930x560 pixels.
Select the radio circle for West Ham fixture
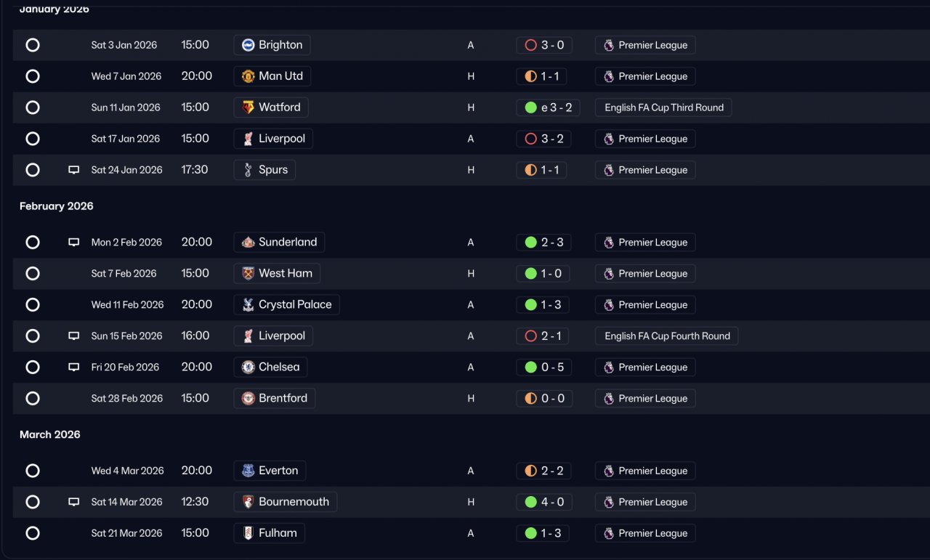[x=33, y=274]
